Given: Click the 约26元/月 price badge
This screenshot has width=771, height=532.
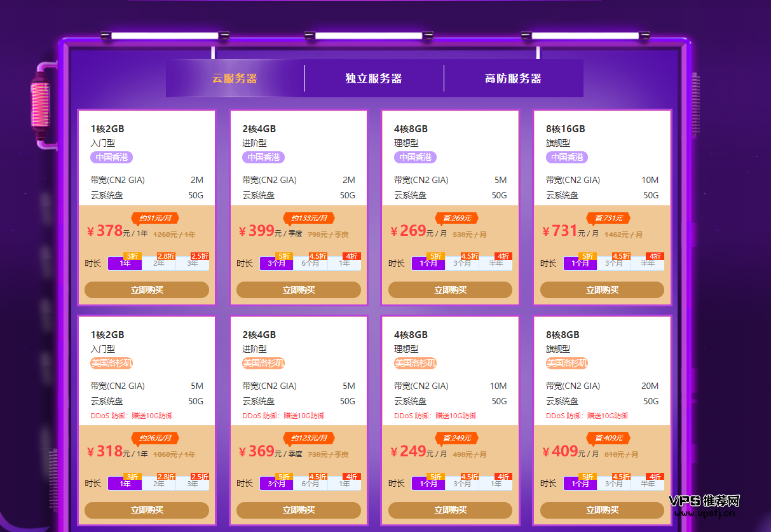Looking at the screenshot, I should (155, 438).
